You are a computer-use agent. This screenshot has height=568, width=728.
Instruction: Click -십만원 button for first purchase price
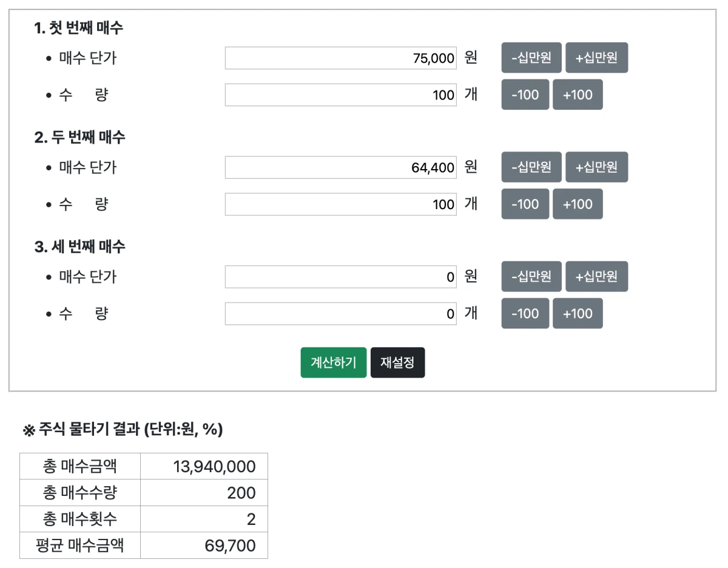(x=530, y=58)
